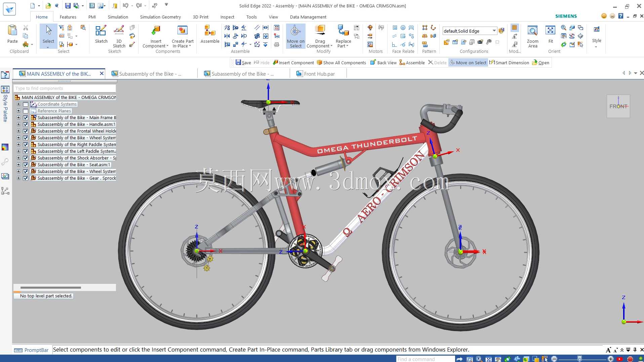The image size is (644, 362).
Task: Open the default,Solid Edge configuration dropdown
Action: click(x=494, y=31)
